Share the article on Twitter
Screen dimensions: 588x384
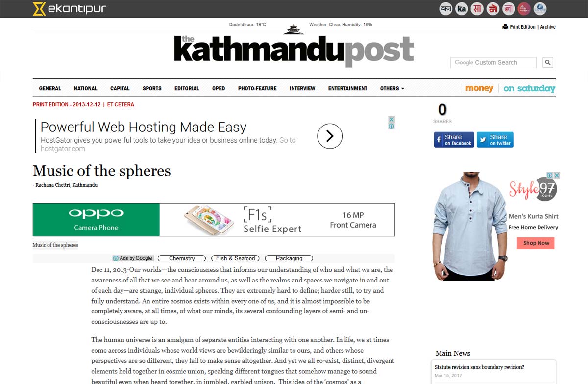(x=495, y=140)
